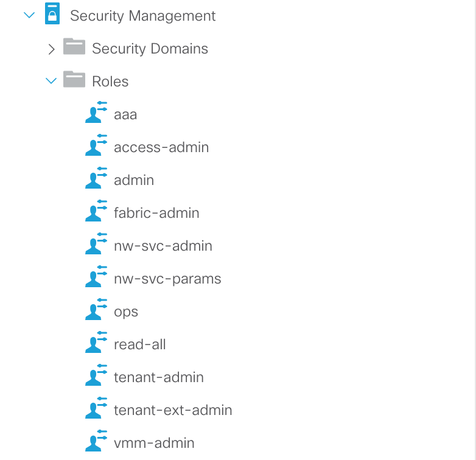Click the aaa role user icon
476x460 pixels.
click(96, 114)
